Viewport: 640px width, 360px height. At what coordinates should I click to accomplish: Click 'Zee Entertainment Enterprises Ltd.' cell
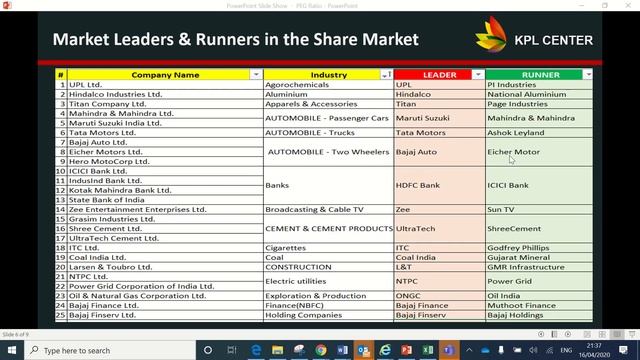(x=165, y=209)
